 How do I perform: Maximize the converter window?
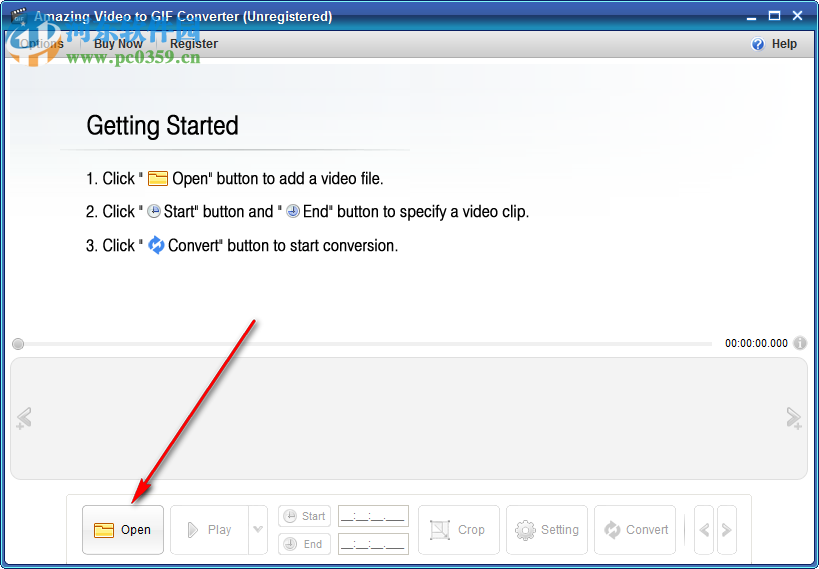click(774, 16)
